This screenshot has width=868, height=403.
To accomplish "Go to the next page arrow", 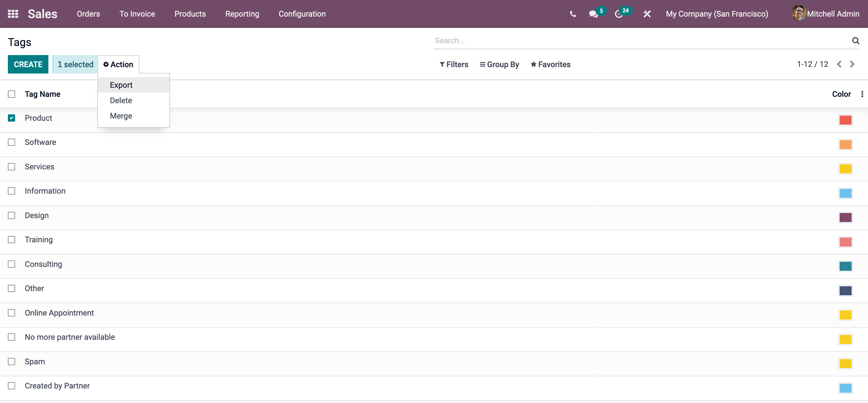I will [x=852, y=64].
